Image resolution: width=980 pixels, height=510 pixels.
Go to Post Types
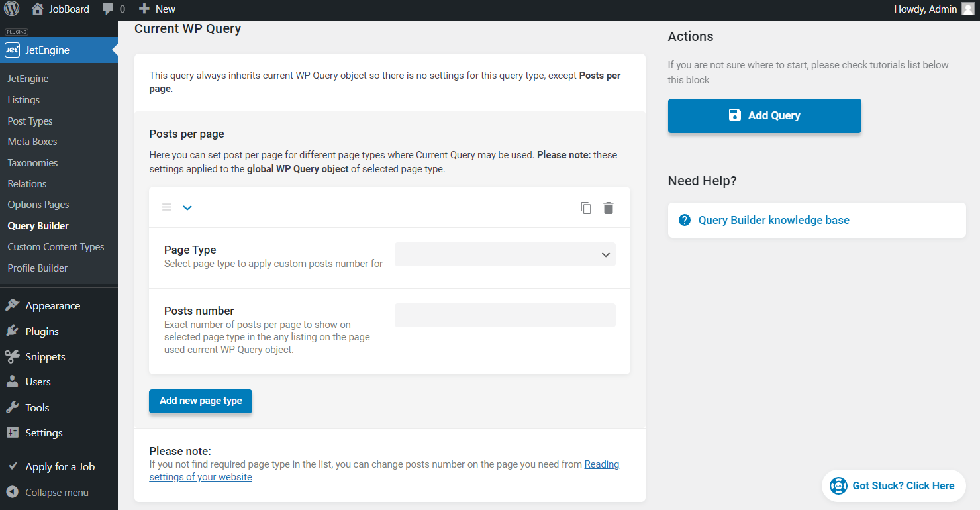tap(30, 121)
